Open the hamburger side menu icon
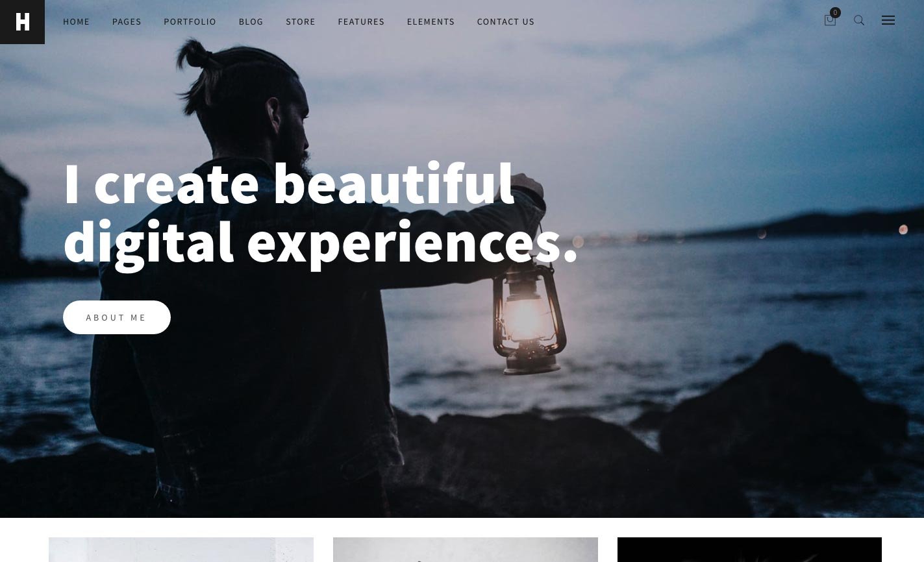 (888, 21)
